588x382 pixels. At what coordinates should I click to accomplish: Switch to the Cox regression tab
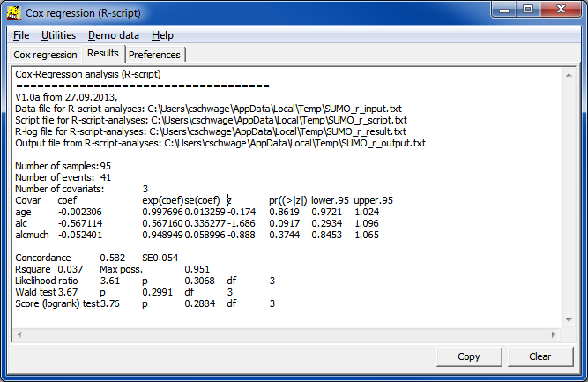coord(45,55)
